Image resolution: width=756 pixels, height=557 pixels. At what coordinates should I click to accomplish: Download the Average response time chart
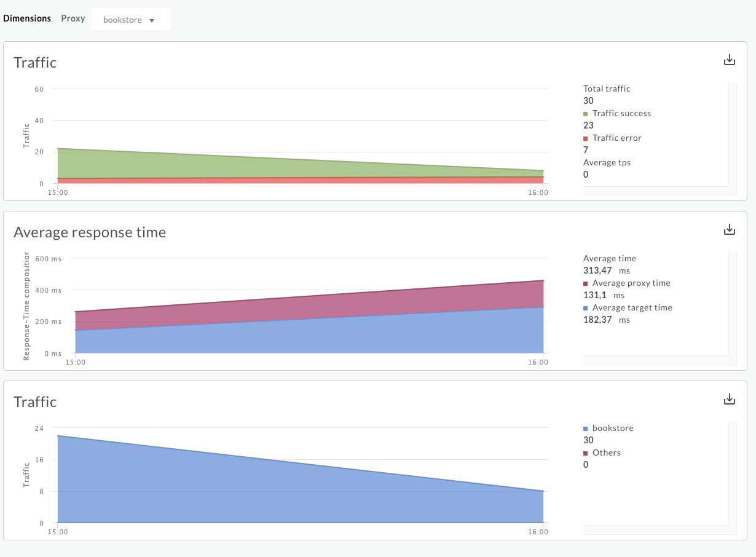[729, 230]
